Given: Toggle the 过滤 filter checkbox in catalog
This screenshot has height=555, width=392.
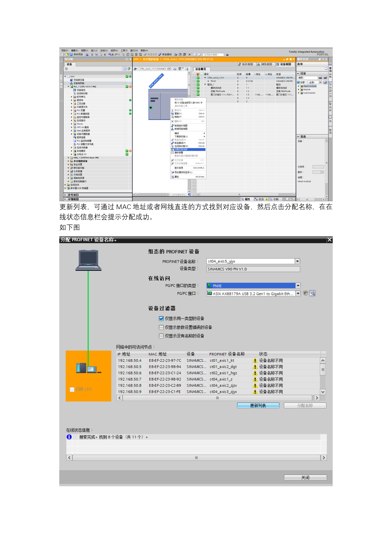Looking at the screenshot, I should pyautogui.click(x=298, y=82).
